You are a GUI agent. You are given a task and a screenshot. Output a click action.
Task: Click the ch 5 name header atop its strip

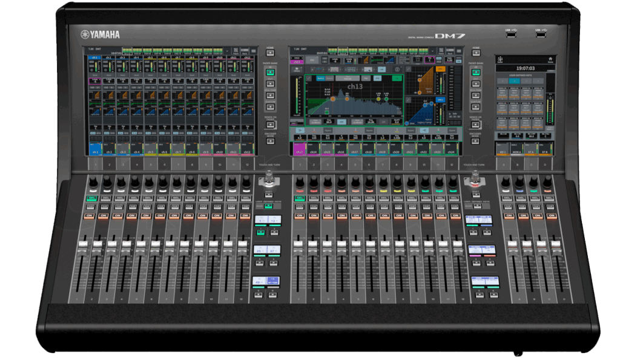[150, 57]
